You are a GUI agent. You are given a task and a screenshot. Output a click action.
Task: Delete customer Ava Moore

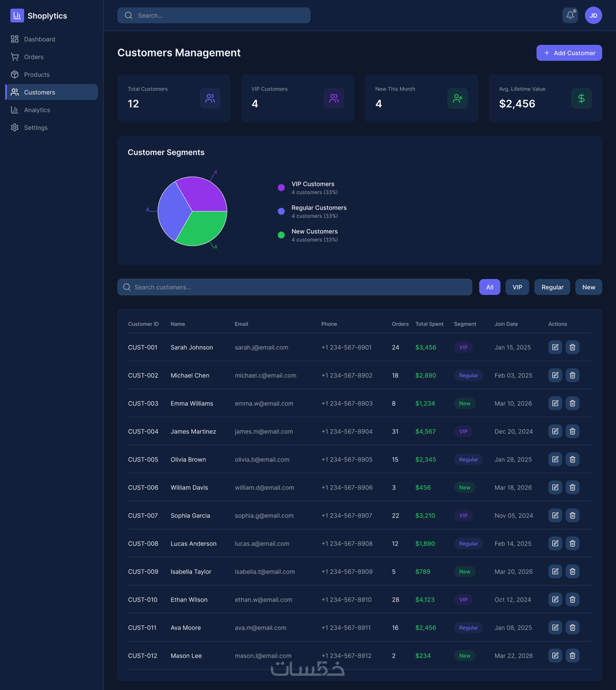pos(572,627)
